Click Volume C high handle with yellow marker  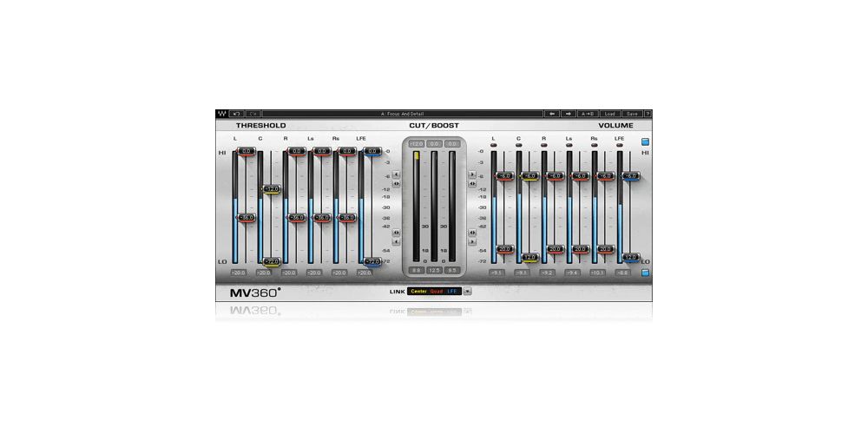[x=529, y=176]
